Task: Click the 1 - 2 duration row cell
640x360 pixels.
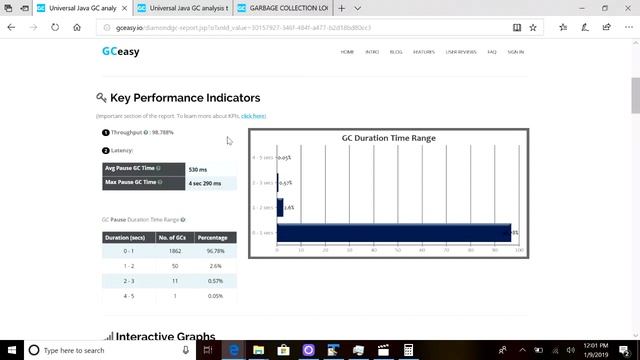Action: pos(129,266)
